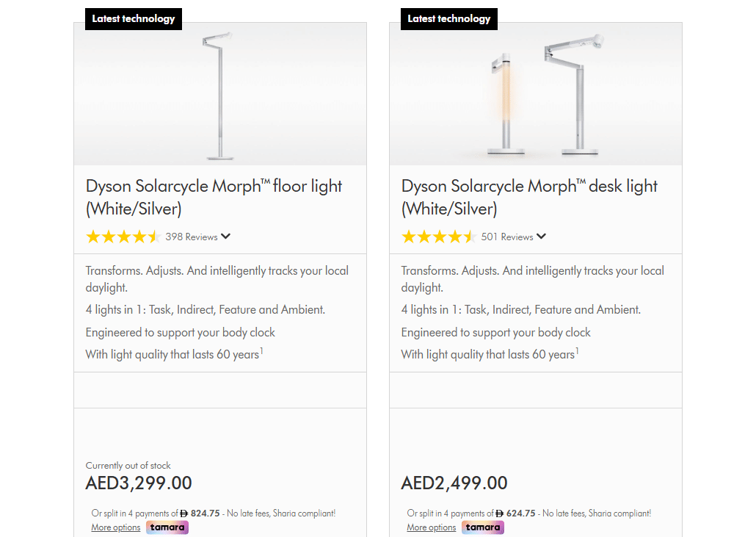Click the footnote 1 superscript in the desk light card
This screenshot has width=756, height=537.
pos(577,351)
